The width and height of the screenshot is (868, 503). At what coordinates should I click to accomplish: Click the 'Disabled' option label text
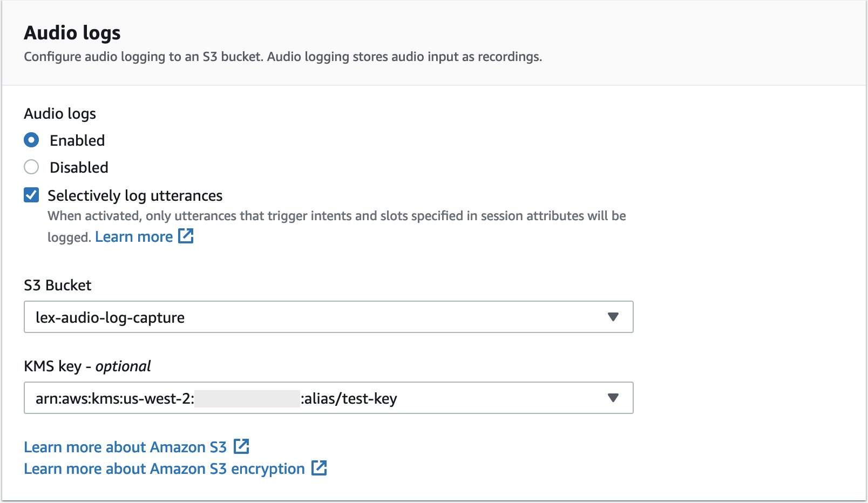(79, 167)
